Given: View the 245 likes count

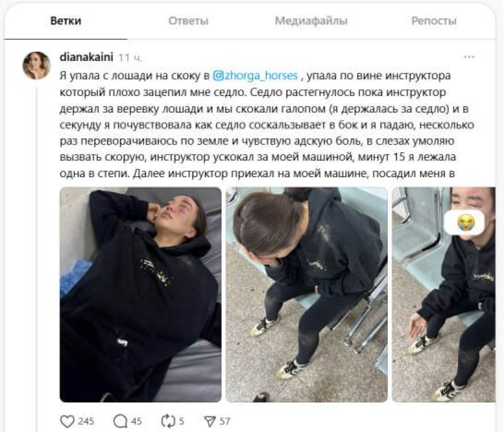Looking at the screenshot, I should click(x=86, y=421).
